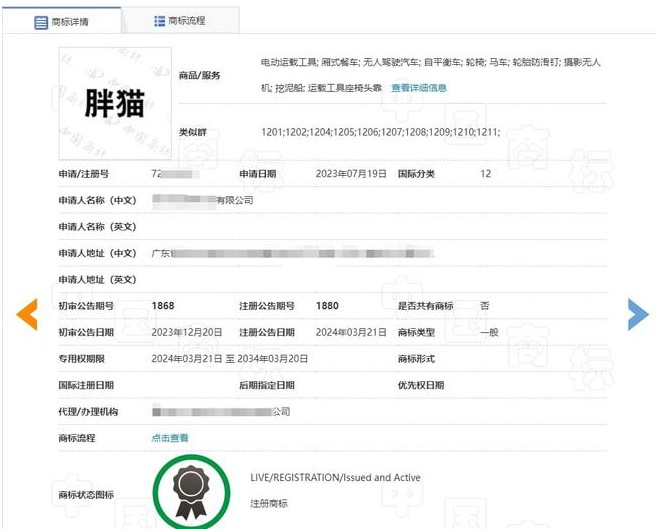Click the 初审公告日期 value 2023年12月20日

tap(186, 332)
